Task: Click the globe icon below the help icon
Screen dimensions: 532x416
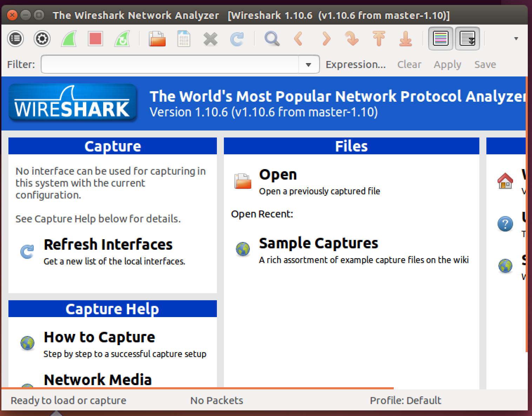Action: 505,266
